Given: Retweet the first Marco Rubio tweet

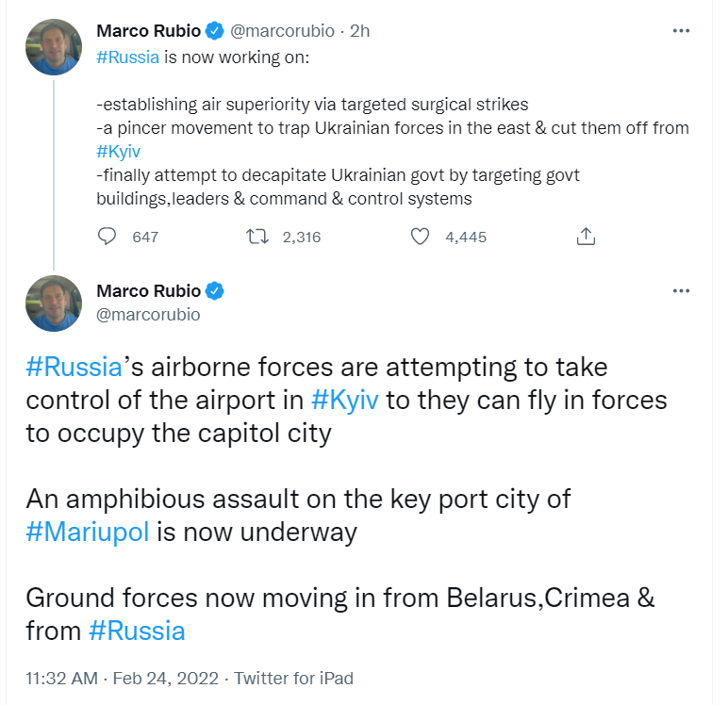Looking at the screenshot, I should [258, 237].
